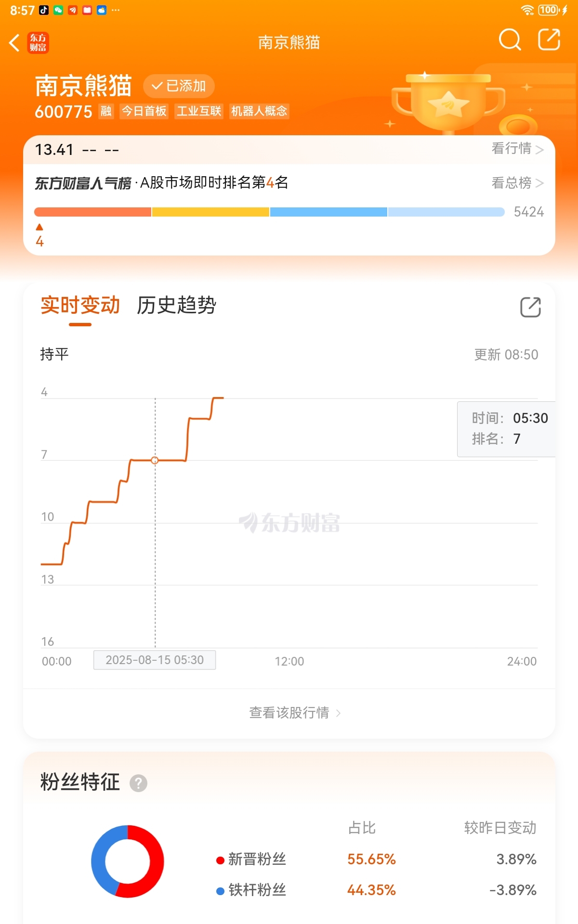Tap the 05:30 data point on chart
Image resolution: width=578 pixels, height=924 pixels.
click(155, 461)
